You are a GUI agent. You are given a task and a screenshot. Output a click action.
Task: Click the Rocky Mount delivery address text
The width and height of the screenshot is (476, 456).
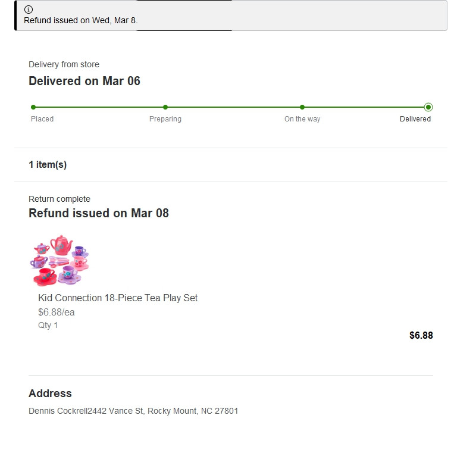coord(133,411)
